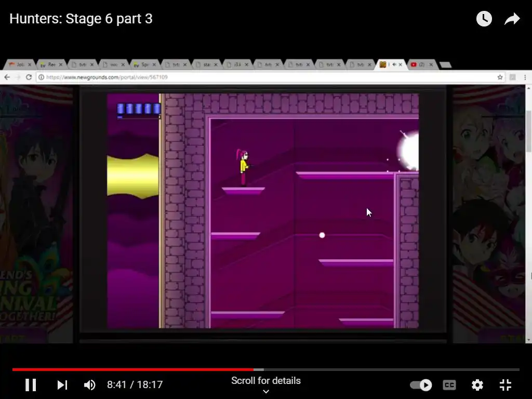Open the player settings gear
532x399 pixels.
477,385
